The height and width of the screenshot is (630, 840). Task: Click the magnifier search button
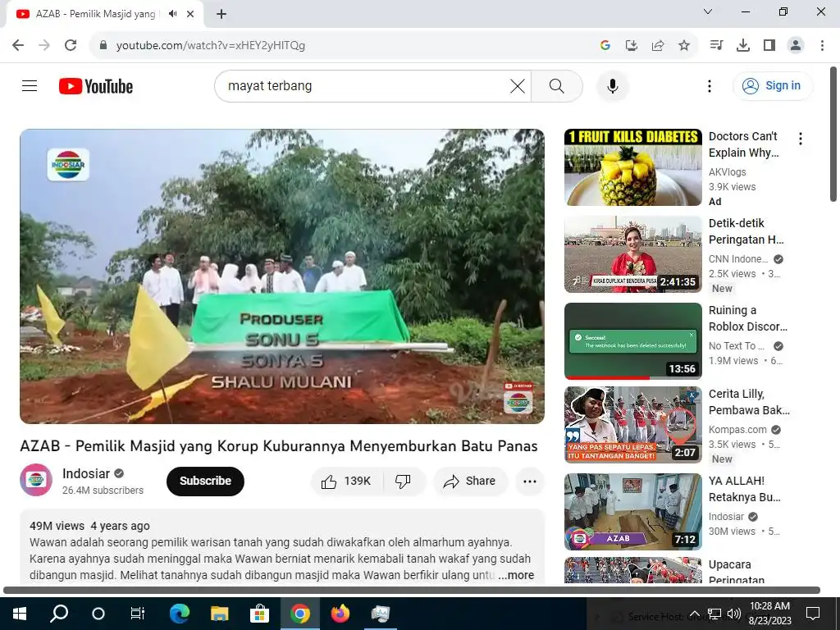pyautogui.click(x=557, y=85)
